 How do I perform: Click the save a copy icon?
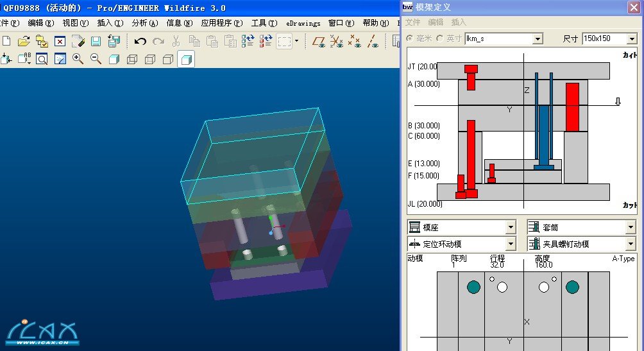(x=114, y=41)
